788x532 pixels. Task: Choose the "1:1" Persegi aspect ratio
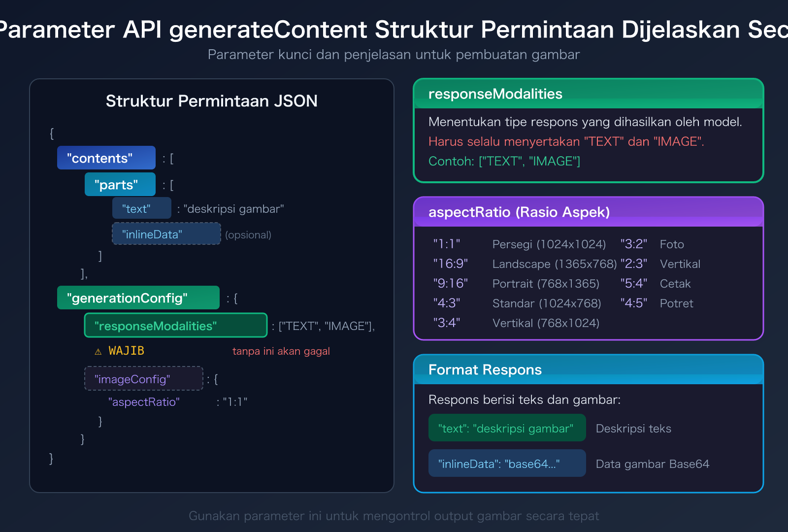(x=447, y=244)
